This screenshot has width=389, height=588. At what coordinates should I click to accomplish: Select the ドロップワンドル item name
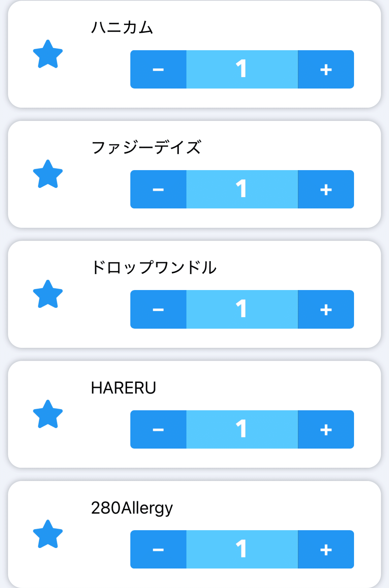point(154,267)
